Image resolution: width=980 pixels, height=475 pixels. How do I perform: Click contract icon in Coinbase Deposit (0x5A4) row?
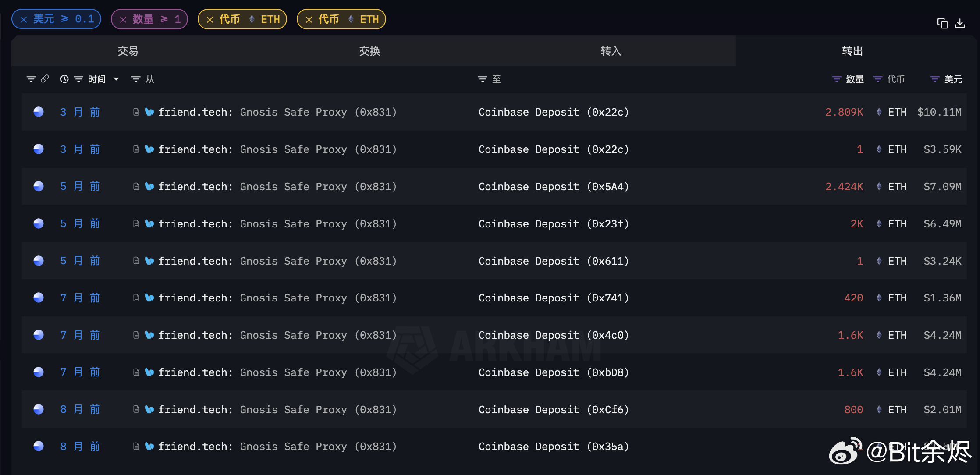[136, 186]
